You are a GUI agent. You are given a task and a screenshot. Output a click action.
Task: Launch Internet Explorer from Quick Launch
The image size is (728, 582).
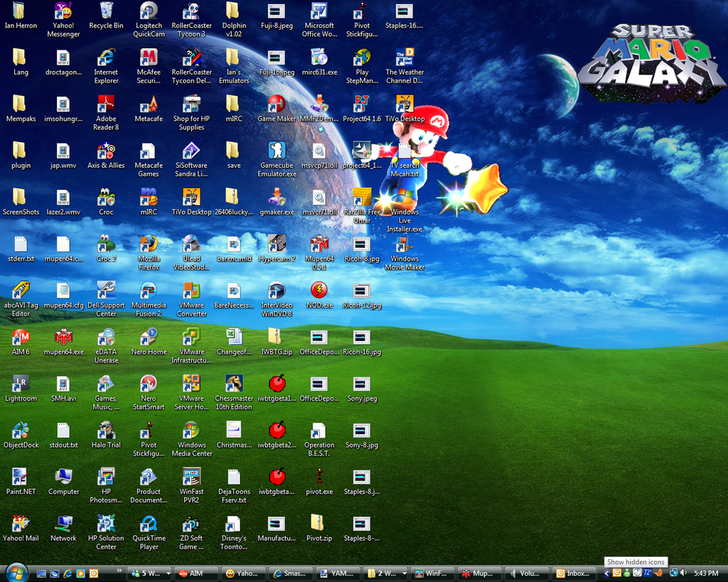coord(68,573)
